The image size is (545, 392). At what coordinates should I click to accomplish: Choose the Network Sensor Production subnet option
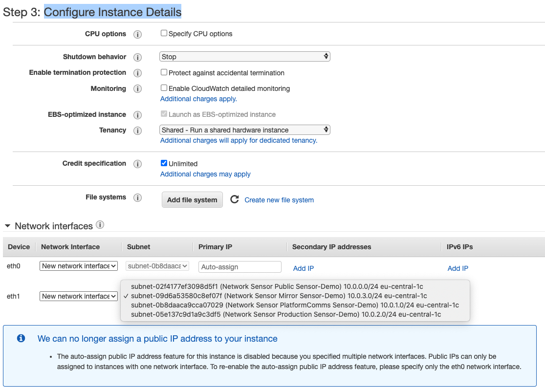coord(286,314)
